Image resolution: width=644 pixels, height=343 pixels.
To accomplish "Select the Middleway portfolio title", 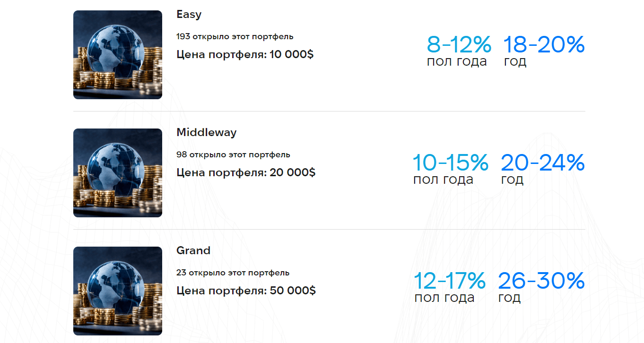I will (x=207, y=132).
